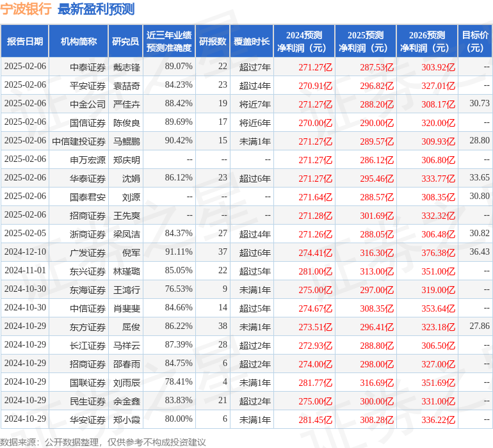Click institution name 中泰证券
Image resolution: width=493 pixels, height=448 pixels.
(88, 67)
